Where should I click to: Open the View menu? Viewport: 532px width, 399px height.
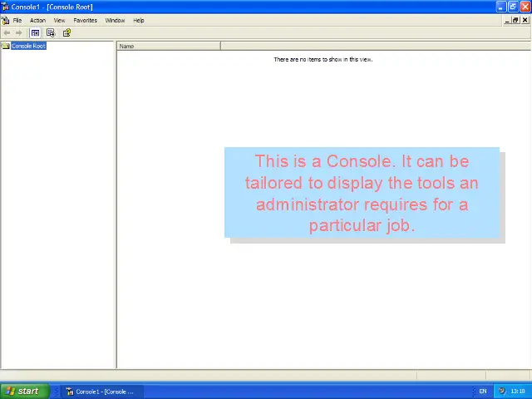click(x=59, y=20)
